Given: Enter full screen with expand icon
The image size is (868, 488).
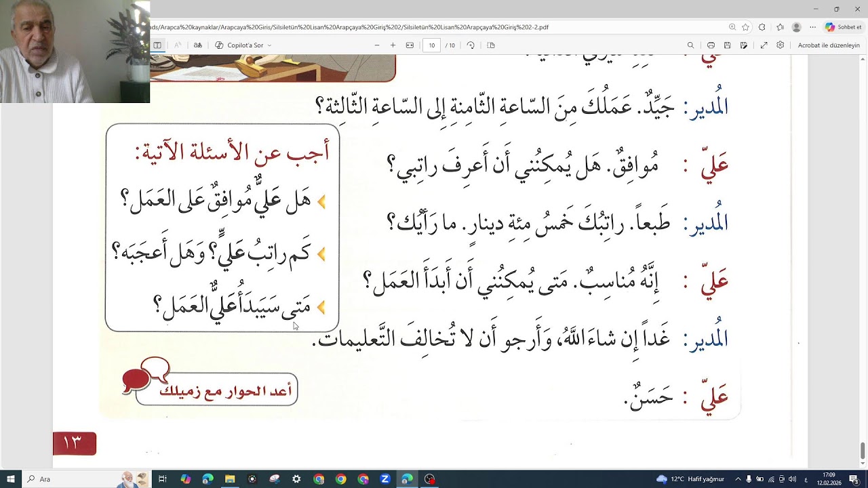Looking at the screenshot, I should pos(764,45).
